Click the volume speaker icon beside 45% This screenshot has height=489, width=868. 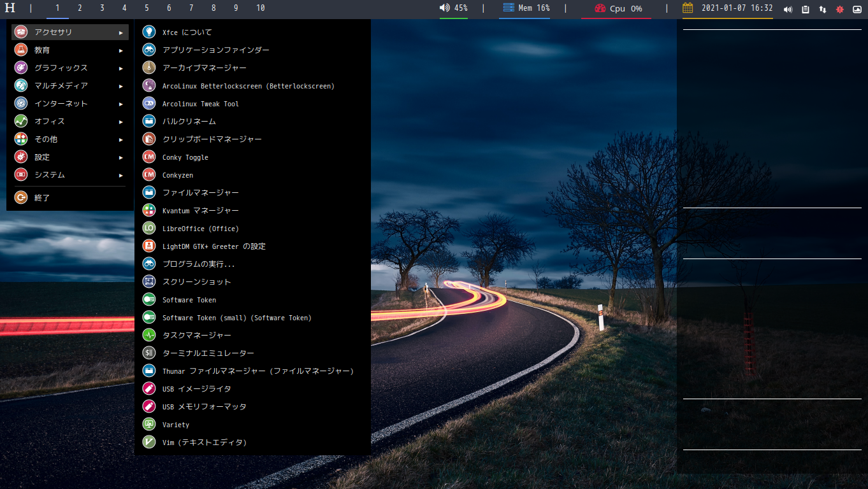[x=445, y=8]
